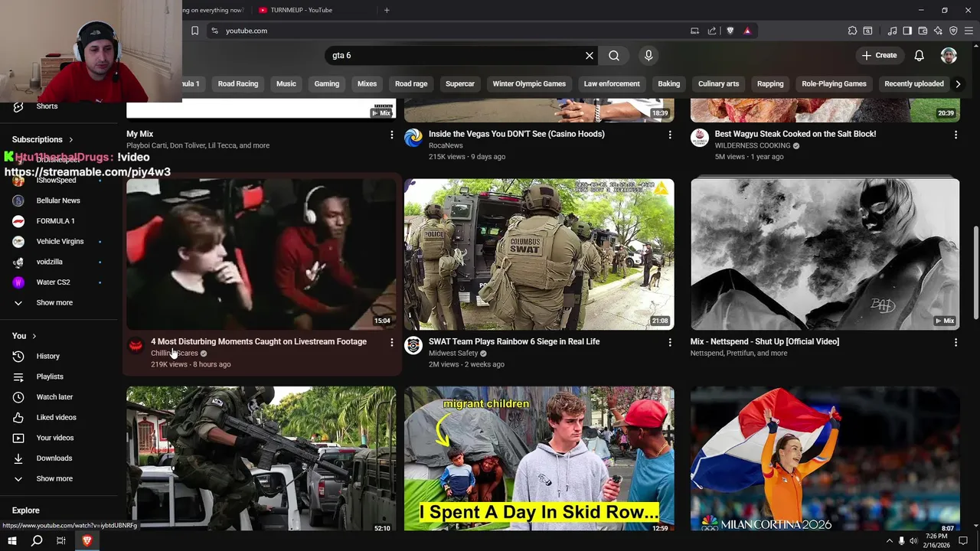Viewport: 980px width, 551px height.
Task: Open Midwest Safety channel avatar
Action: [413, 345]
